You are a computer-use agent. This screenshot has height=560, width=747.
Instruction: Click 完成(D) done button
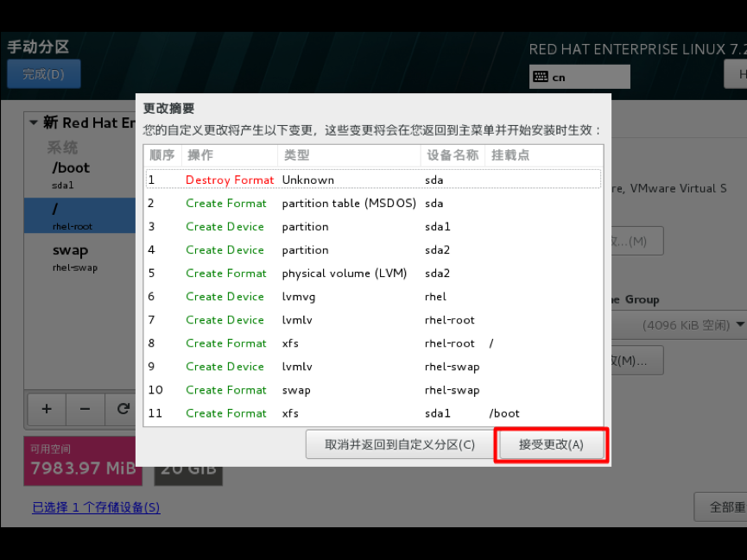tap(44, 74)
